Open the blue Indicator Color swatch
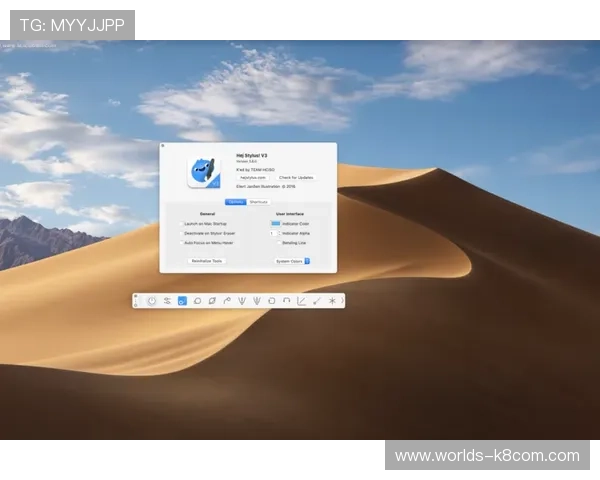The height and width of the screenshot is (480, 600). tap(274, 223)
